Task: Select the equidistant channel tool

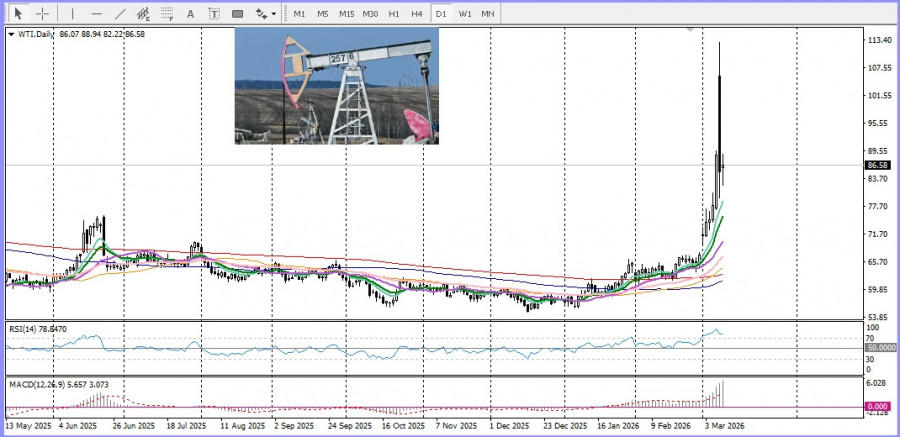Action: (144, 14)
